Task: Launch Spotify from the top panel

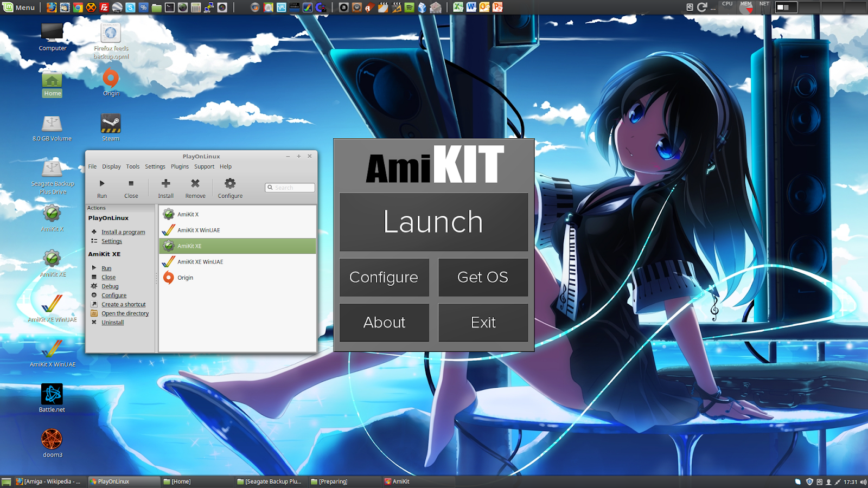Action: coord(410,8)
